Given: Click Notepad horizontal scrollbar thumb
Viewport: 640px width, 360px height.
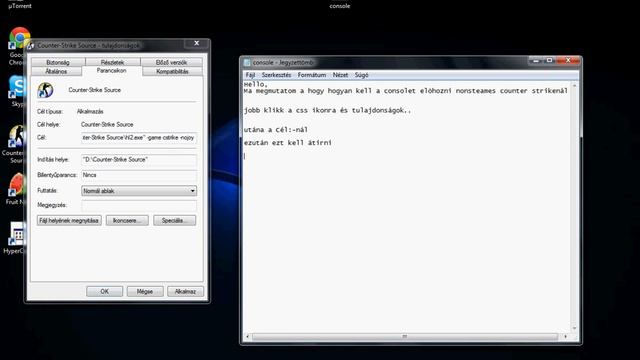Looking at the screenshot, I should click(404, 337).
